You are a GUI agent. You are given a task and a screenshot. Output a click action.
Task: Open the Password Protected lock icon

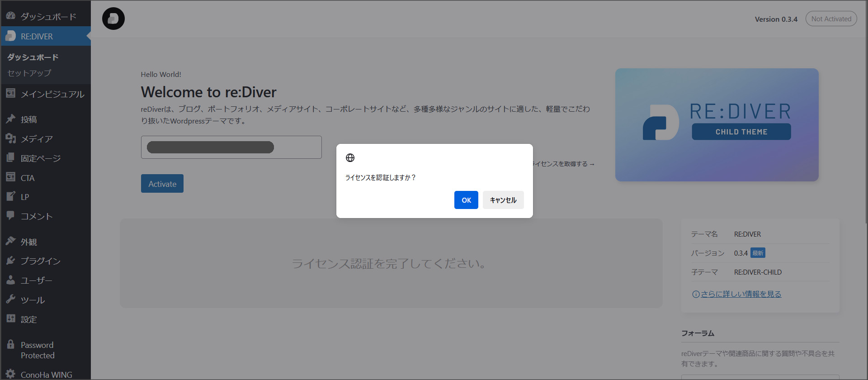[11, 345]
